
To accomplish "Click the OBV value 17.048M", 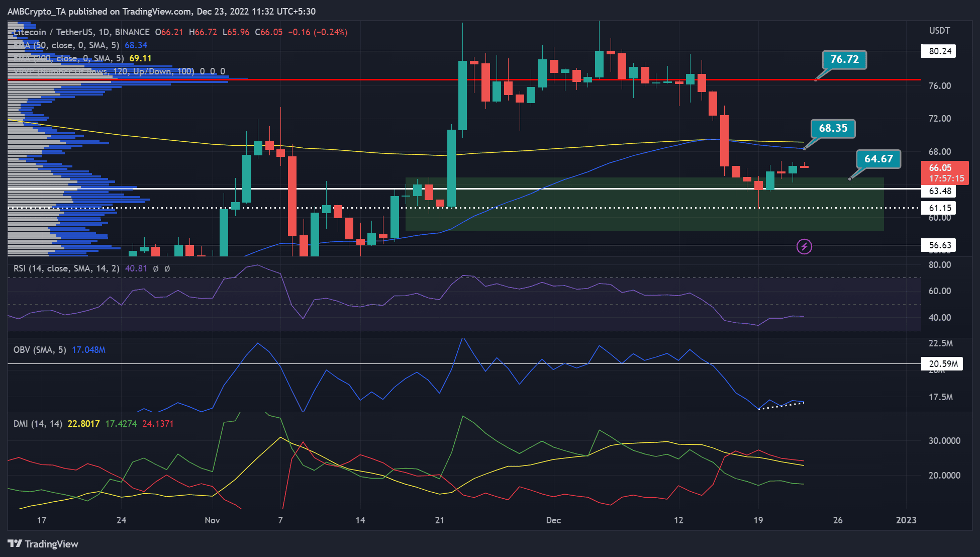I will pyautogui.click(x=88, y=350).
